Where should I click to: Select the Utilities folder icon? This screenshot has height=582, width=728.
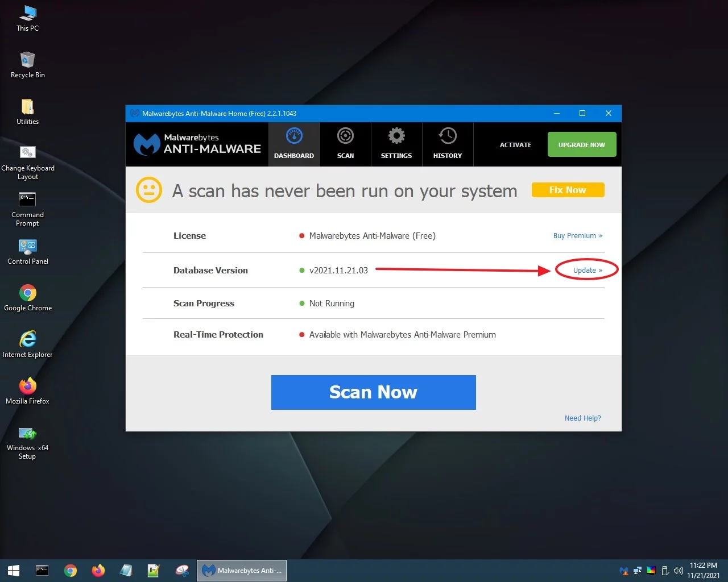click(27, 111)
